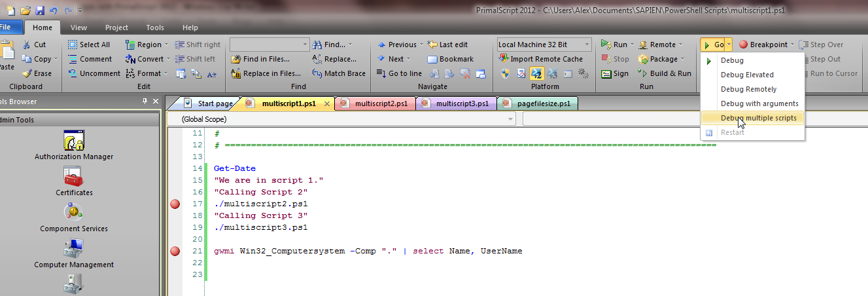Select Debug Remotely menu item

[x=752, y=89]
